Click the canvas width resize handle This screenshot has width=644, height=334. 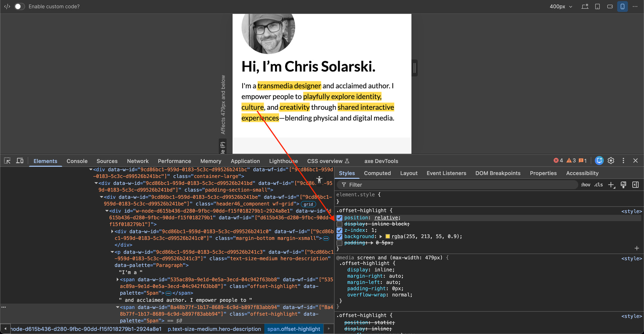(x=415, y=68)
